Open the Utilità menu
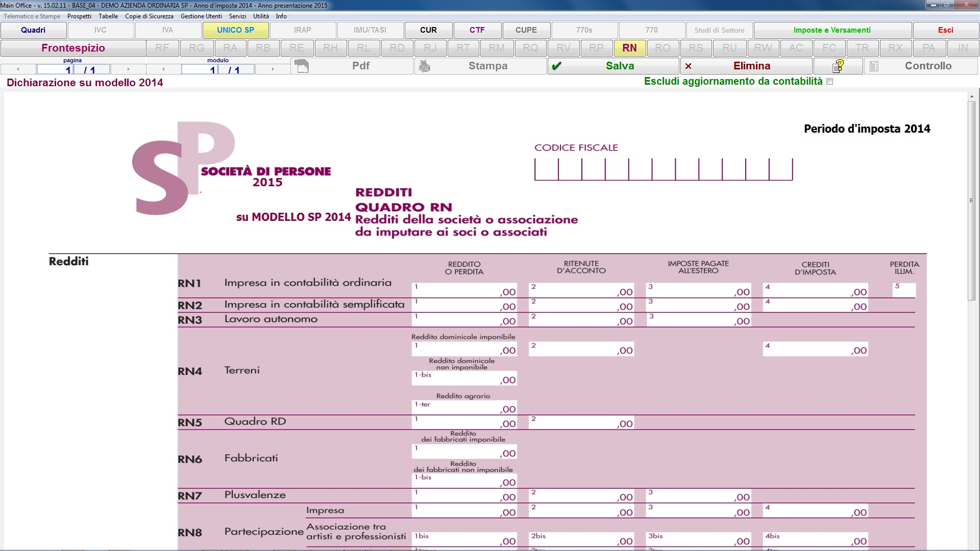The height and width of the screenshot is (551, 980). click(x=261, y=16)
